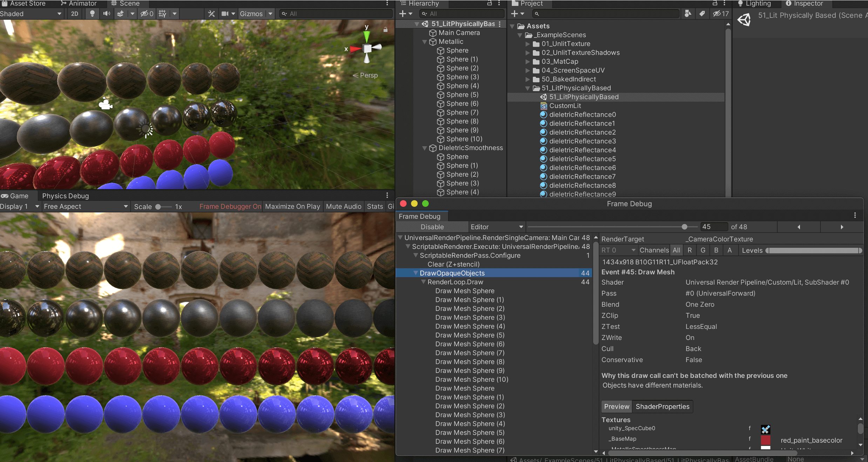This screenshot has width=868, height=462.
Task: Click the Disable frame debugger button
Action: click(x=432, y=227)
